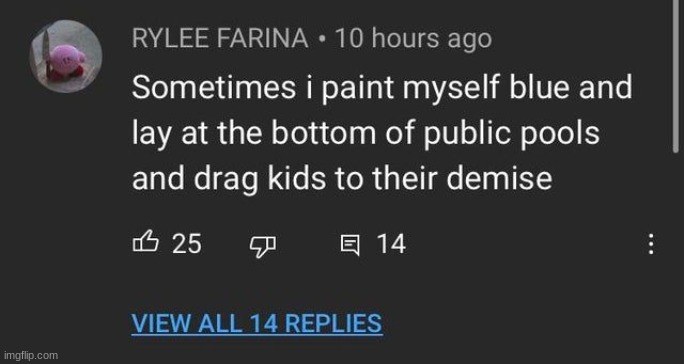The width and height of the screenshot is (684, 364).
Task: Click the word 'REPLIES' in the blue link
Action: (334, 323)
